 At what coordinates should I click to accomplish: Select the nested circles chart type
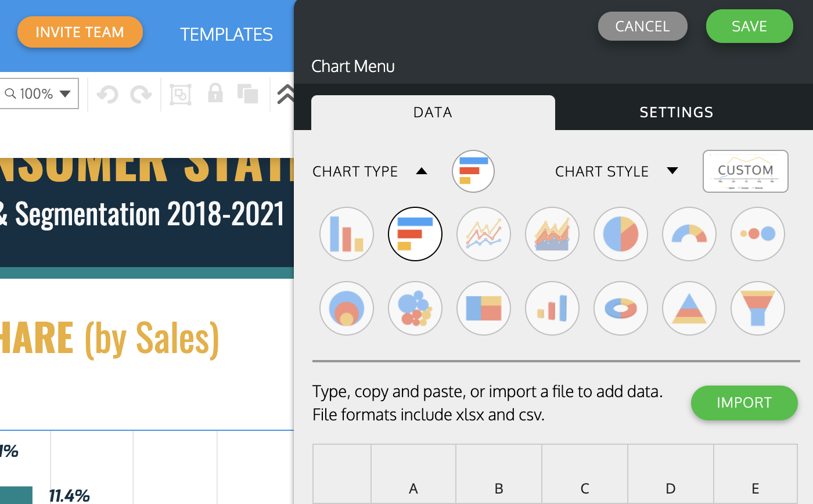pyautogui.click(x=347, y=308)
